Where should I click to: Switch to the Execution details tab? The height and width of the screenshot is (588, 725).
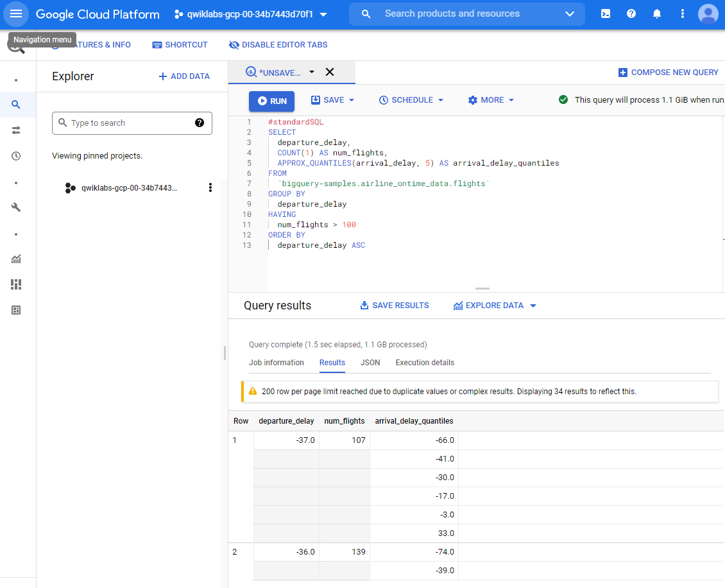click(x=425, y=363)
